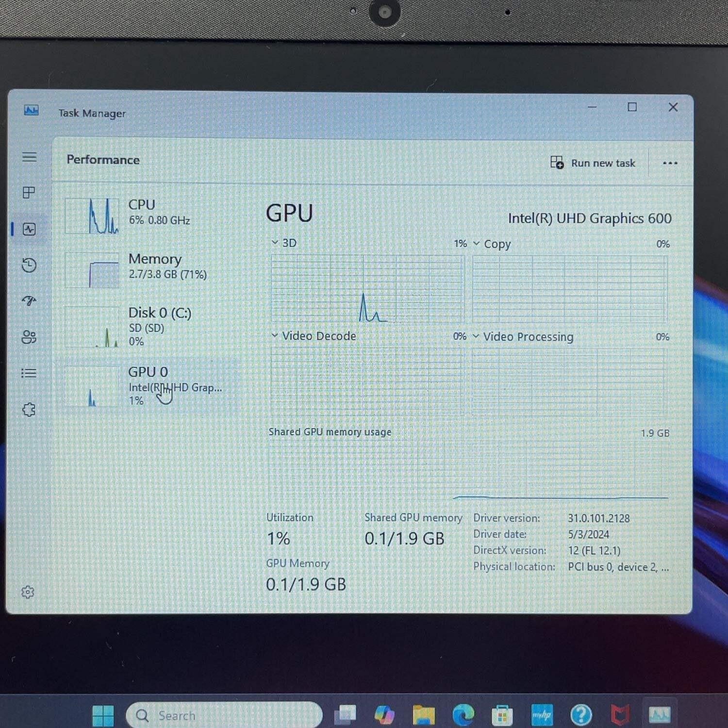Click the 3D engine usage graph

tap(367, 289)
